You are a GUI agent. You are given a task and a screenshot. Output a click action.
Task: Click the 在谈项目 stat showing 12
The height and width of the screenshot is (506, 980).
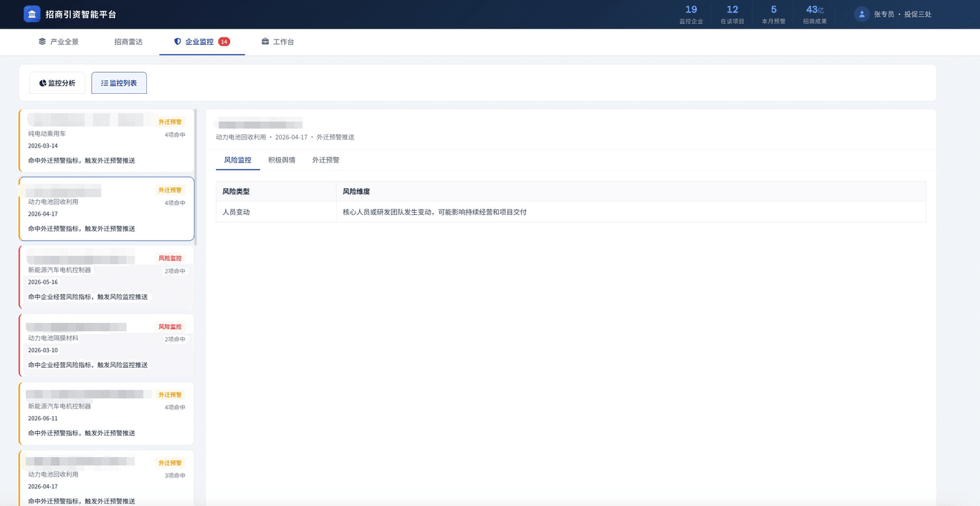[x=732, y=14]
